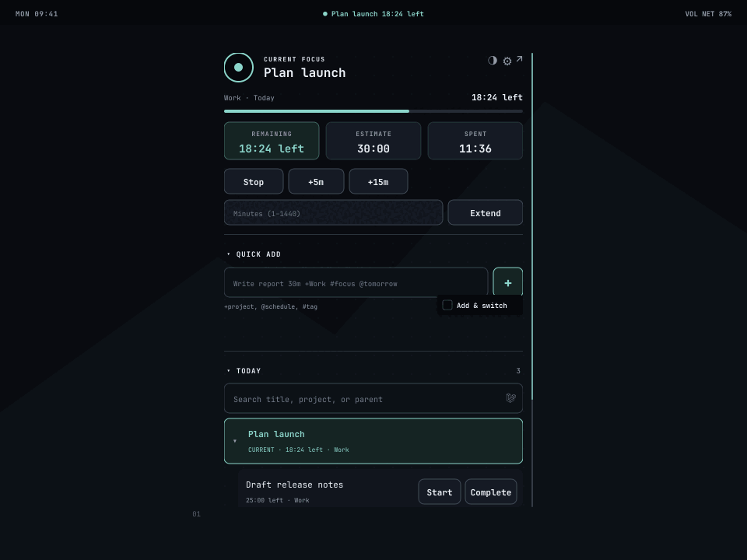
Task: Toggle the half-circle theme contrast icon
Action: tap(493, 60)
